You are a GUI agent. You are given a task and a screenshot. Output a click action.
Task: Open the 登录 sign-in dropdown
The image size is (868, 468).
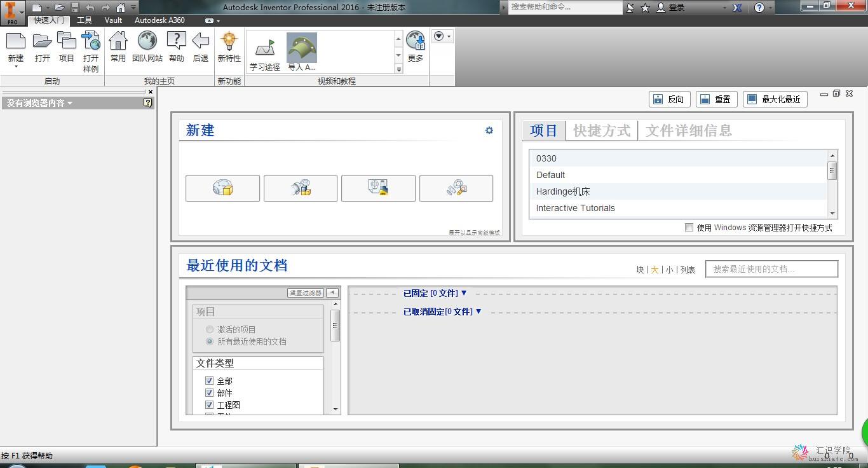point(725,8)
